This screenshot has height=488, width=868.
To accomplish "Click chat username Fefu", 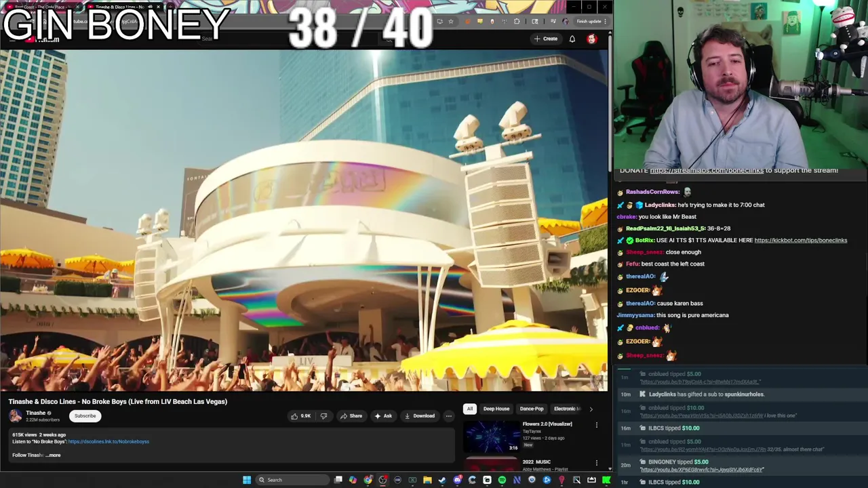I will click(633, 264).
